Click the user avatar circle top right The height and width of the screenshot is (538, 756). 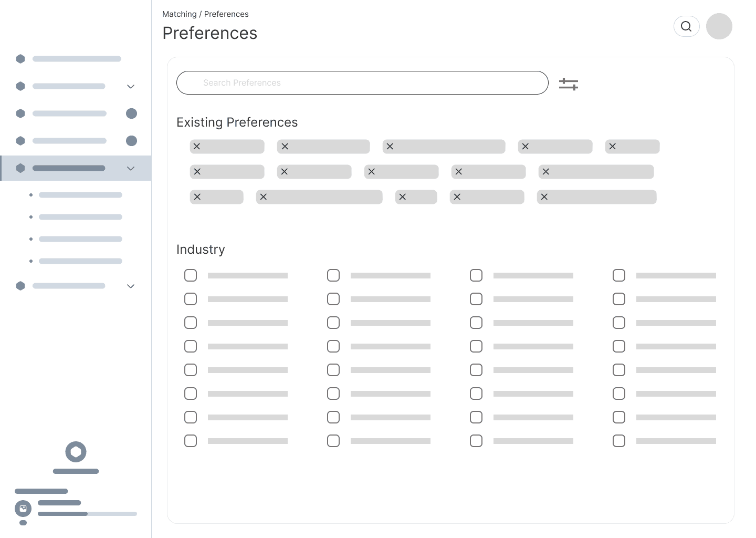719,26
